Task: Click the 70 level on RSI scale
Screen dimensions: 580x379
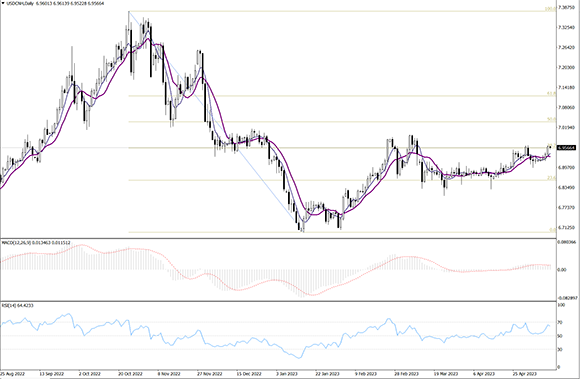Action: click(560, 322)
